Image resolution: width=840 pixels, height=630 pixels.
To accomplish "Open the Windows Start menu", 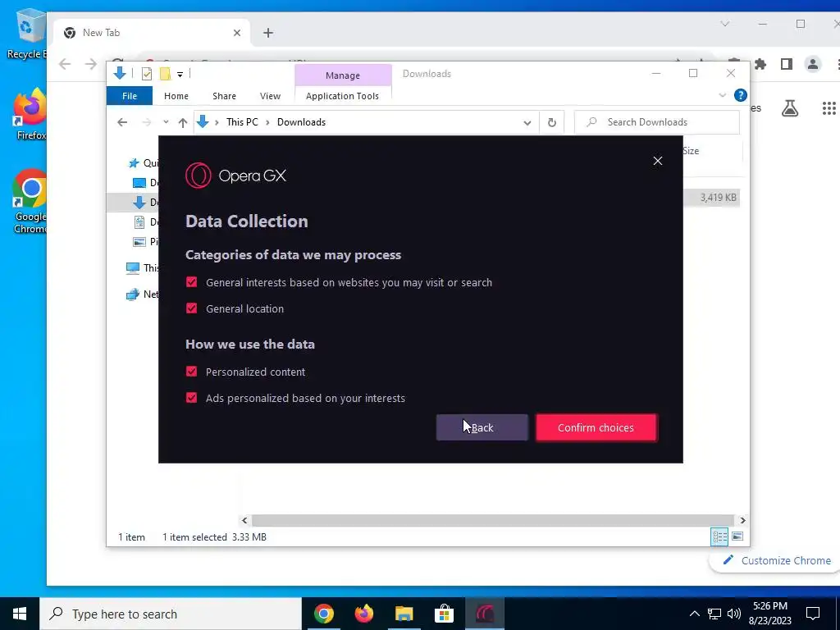I will click(x=20, y=614).
